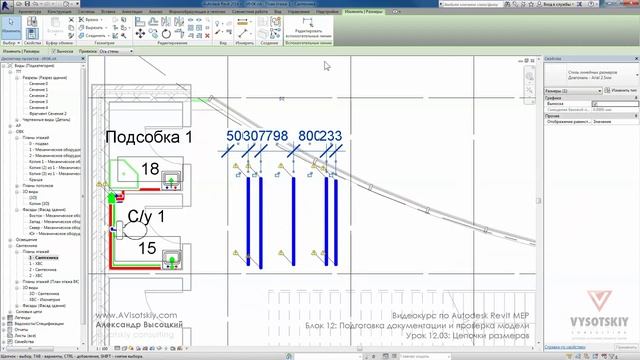Click the red Delete X icon
This screenshot has width=640, height=360.
click(x=207, y=36)
